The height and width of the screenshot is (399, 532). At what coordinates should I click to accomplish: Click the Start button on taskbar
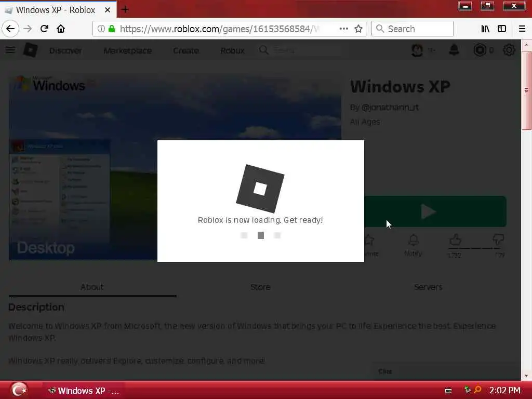tap(19, 390)
